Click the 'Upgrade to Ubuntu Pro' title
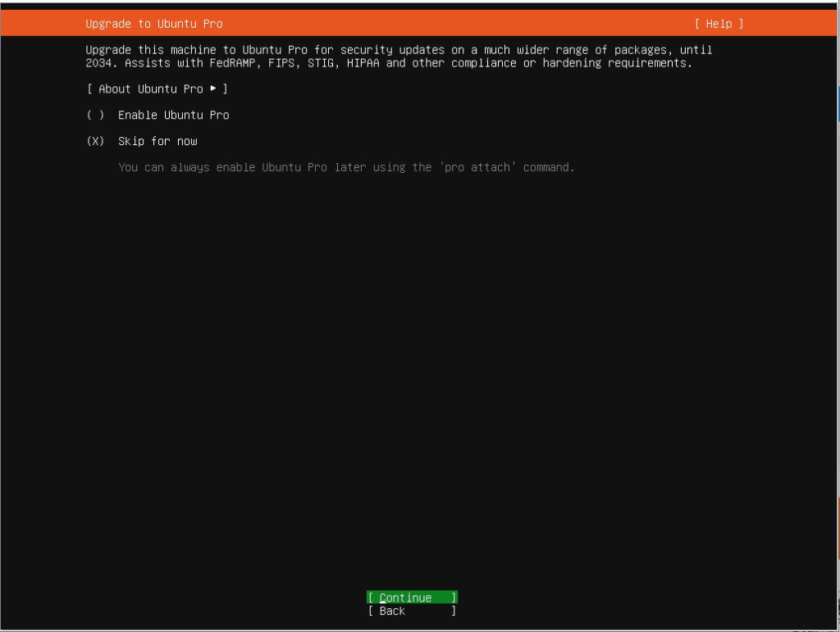The height and width of the screenshot is (632, 840). point(153,24)
